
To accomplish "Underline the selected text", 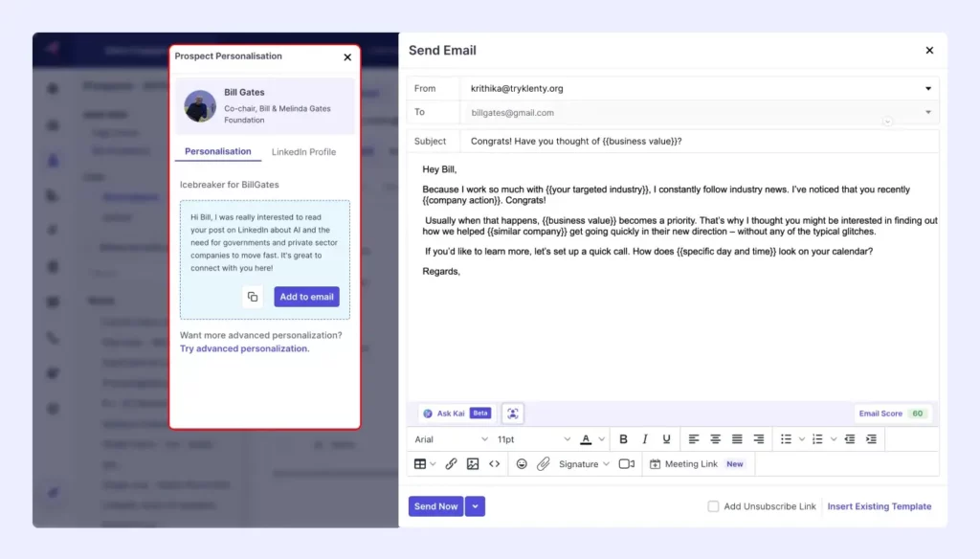I will 666,439.
